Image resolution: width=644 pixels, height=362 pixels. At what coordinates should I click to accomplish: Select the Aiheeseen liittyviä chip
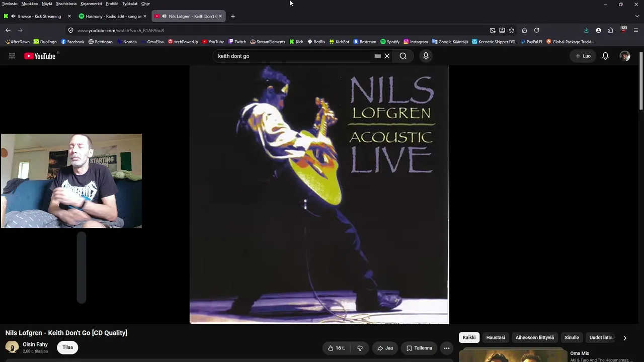click(x=534, y=337)
